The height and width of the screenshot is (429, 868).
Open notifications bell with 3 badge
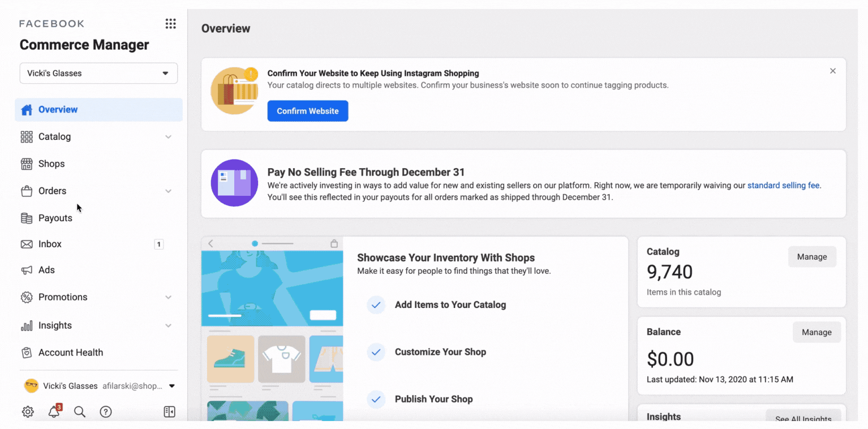[x=54, y=411]
